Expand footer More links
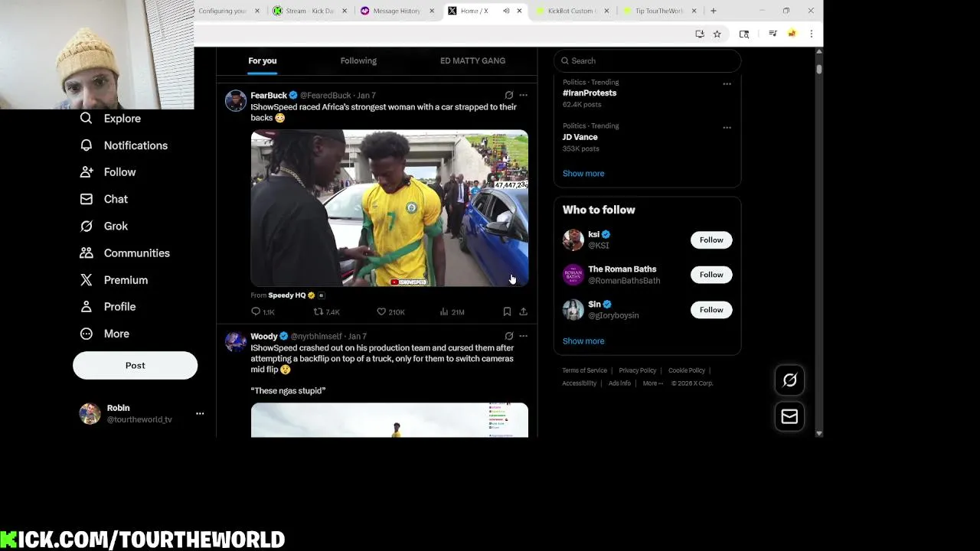 [x=653, y=383]
